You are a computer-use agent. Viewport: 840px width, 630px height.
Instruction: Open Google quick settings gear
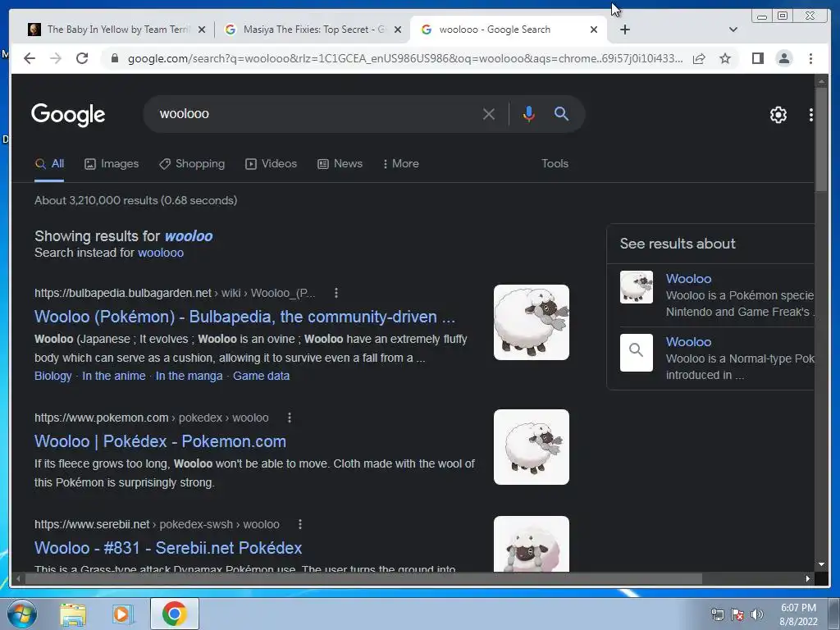pyautogui.click(x=778, y=115)
